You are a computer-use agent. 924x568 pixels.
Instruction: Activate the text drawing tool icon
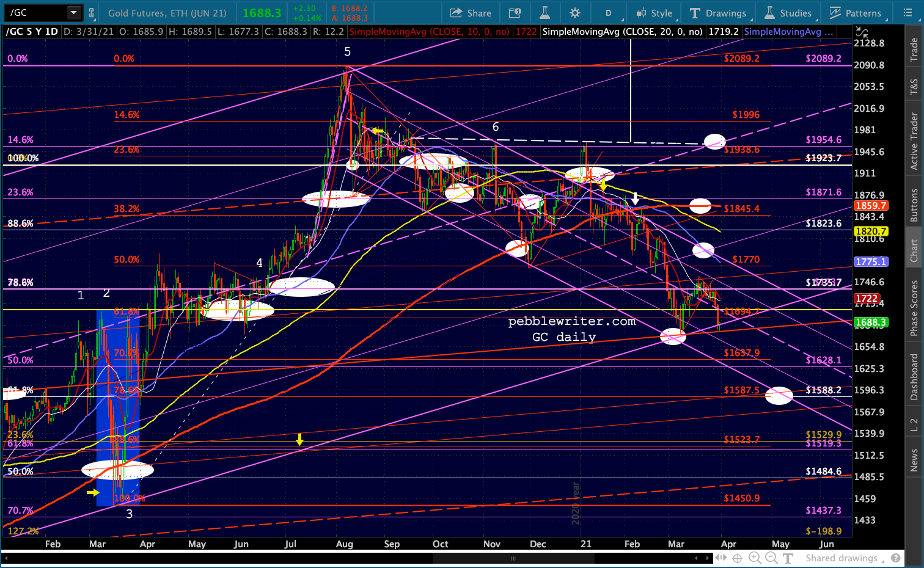[788, 558]
